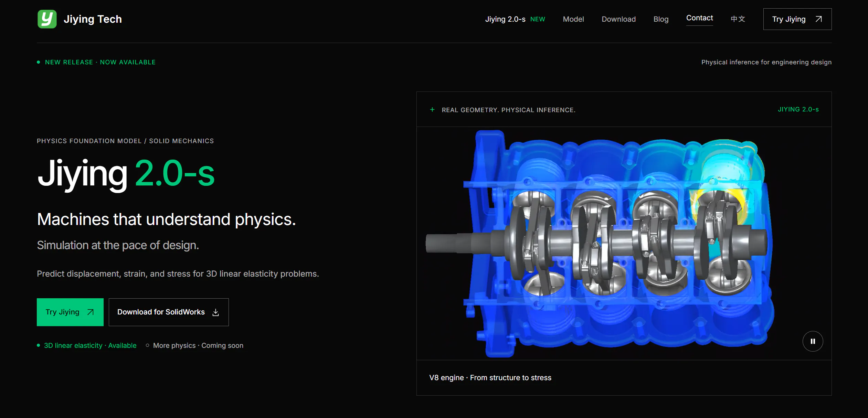Click Download for SolidWorks button
Screen dimensions: 868x418
click(169, 312)
